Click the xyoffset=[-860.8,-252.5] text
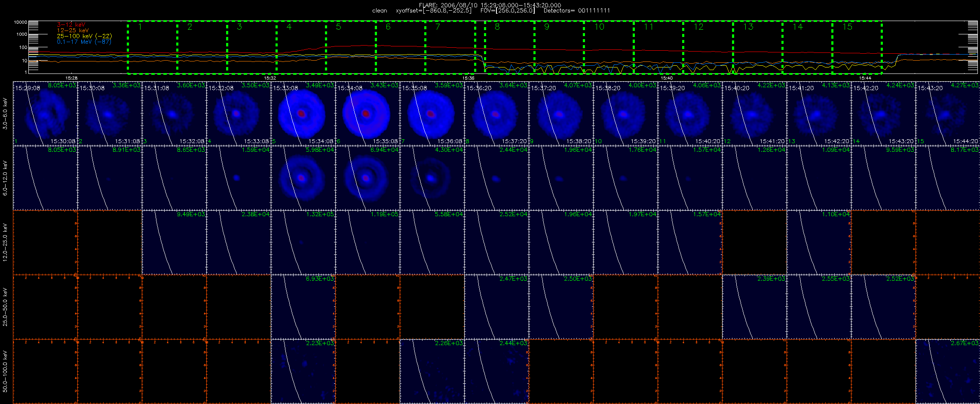 [433, 11]
